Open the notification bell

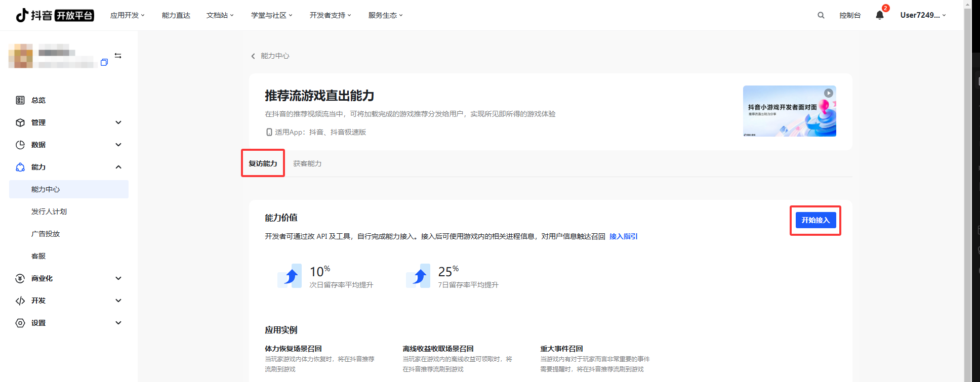(x=880, y=15)
